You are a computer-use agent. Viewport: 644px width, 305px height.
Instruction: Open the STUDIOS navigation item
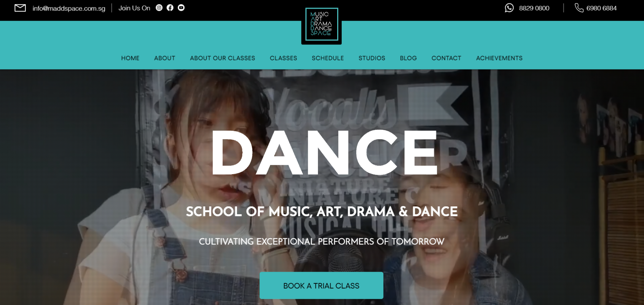372,58
